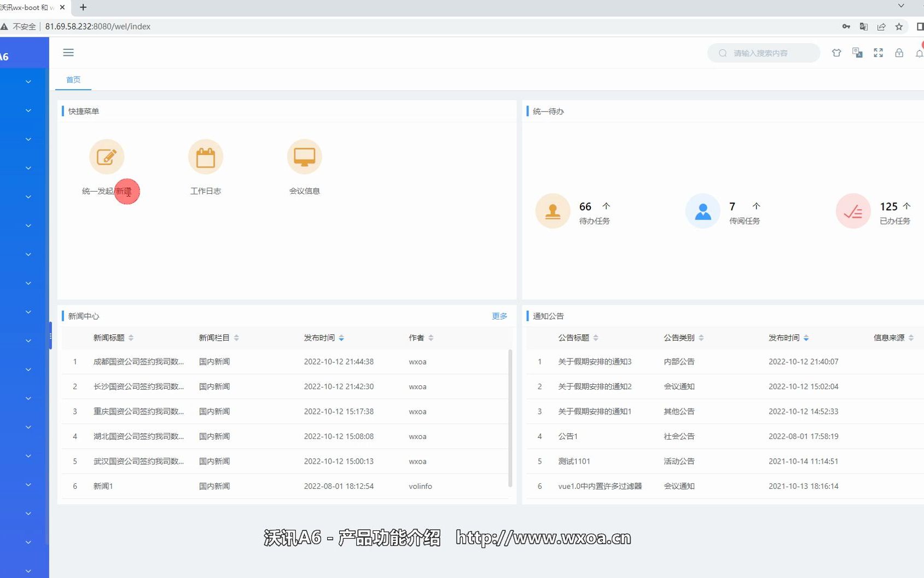Click 社会公告 category cell
This screenshot has height=578, width=924.
(x=679, y=436)
